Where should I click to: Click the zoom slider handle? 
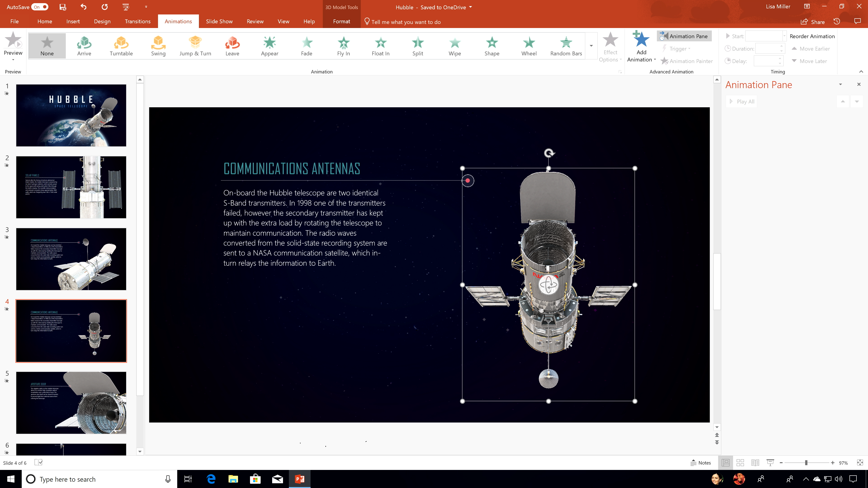(x=806, y=463)
